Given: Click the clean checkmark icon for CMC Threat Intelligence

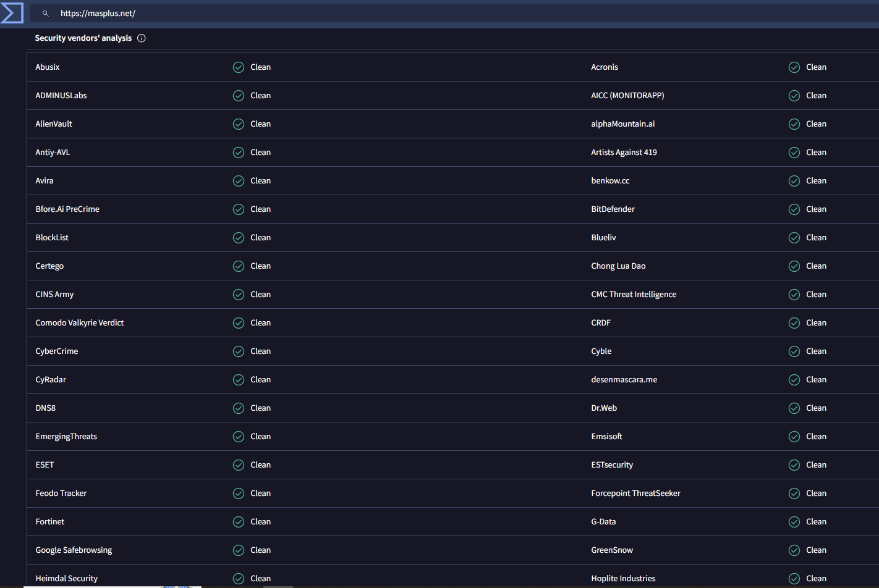Looking at the screenshot, I should tap(794, 295).
